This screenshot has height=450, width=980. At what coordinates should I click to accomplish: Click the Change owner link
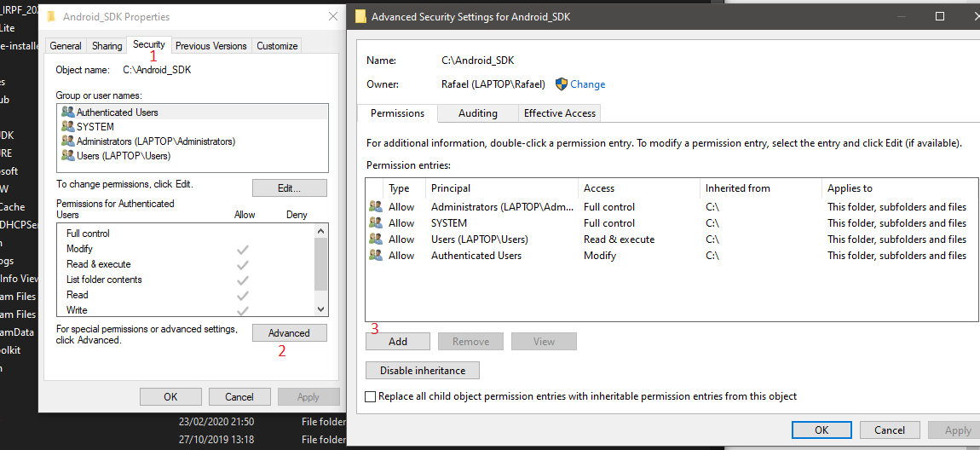587,84
